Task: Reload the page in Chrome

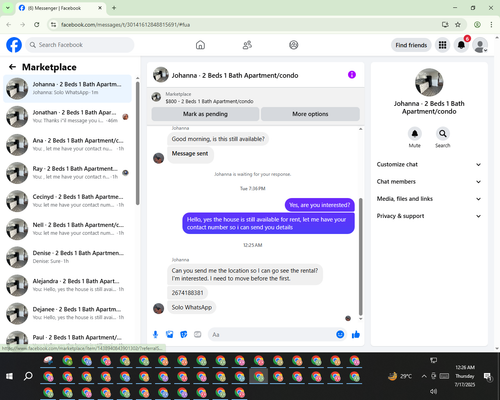Action: (37, 25)
